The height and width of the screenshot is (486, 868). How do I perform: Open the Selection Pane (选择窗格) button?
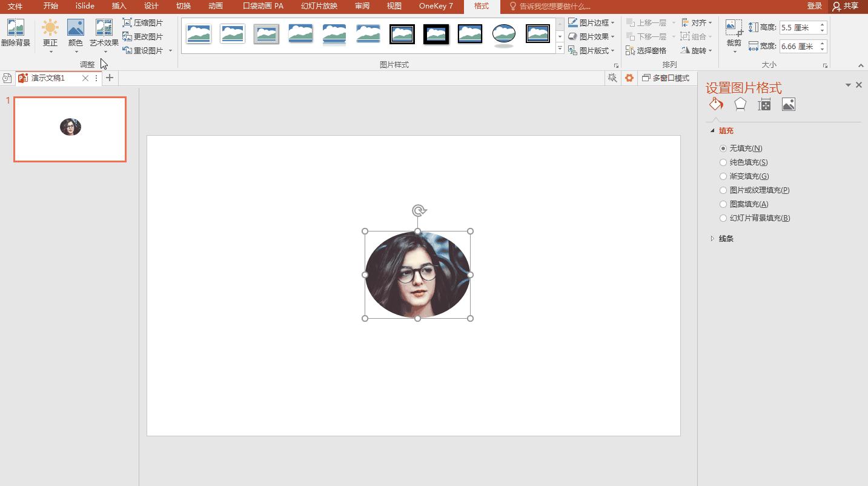pos(646,50)
